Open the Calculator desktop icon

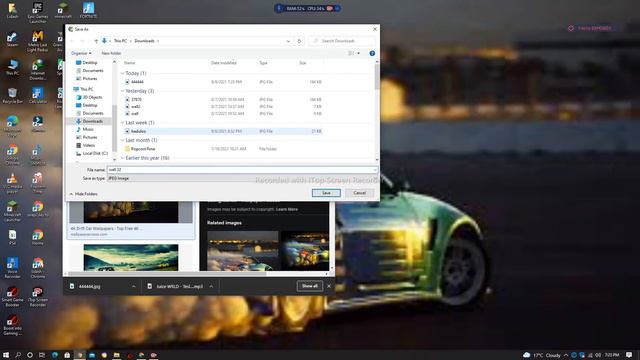click(38, 96)
